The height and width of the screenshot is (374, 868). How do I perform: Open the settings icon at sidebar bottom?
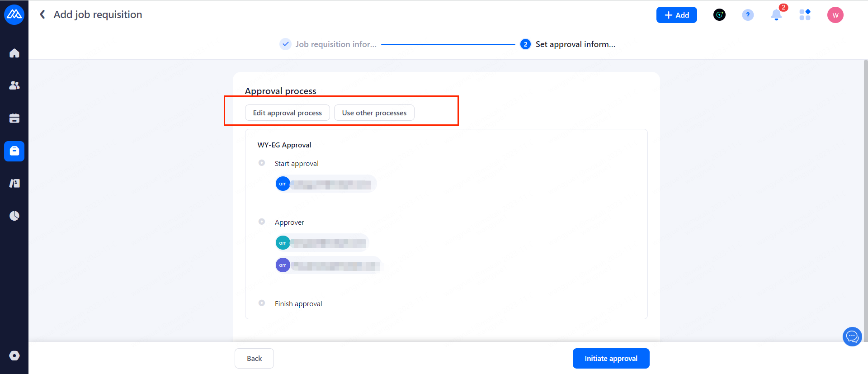pyautogui.click(x=14, y=355)
